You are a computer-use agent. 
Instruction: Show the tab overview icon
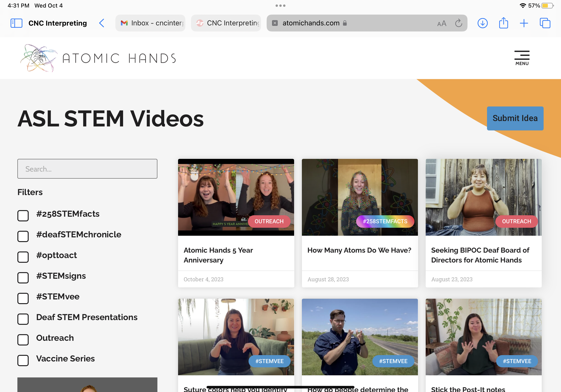[x=545, y=23]
